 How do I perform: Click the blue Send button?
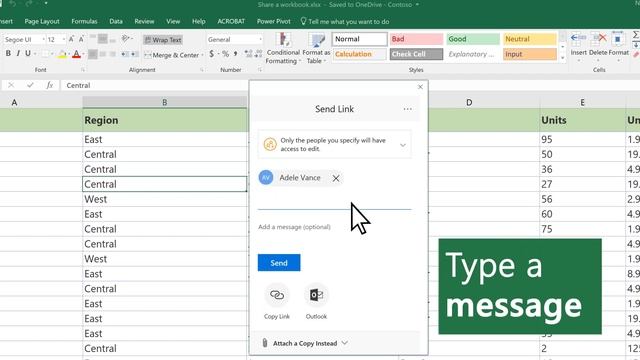click(x=279, y=263)
